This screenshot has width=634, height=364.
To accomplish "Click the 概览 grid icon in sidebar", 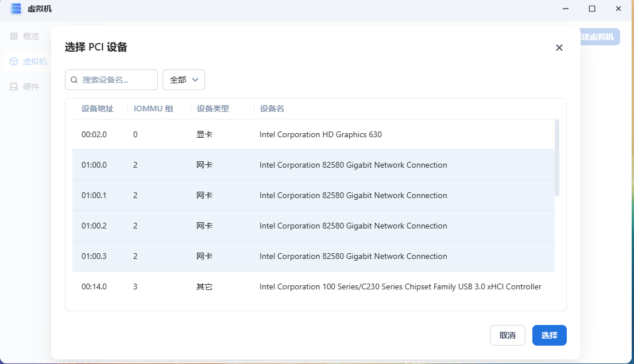I will pyautogui.click(x=14, y=36).
